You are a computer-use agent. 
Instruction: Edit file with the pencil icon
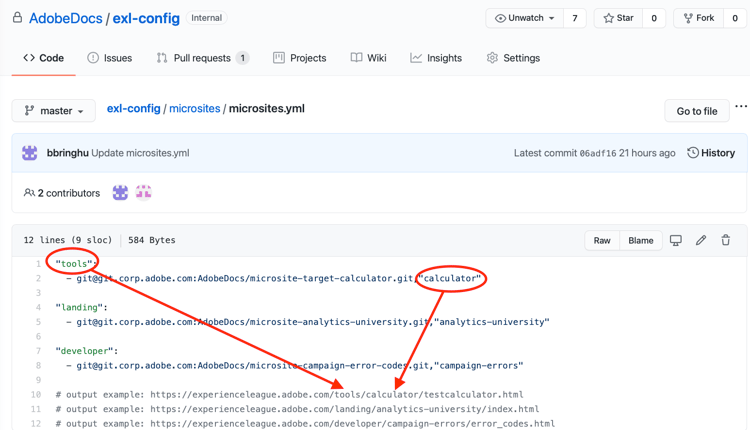click(x=701, y=240)
